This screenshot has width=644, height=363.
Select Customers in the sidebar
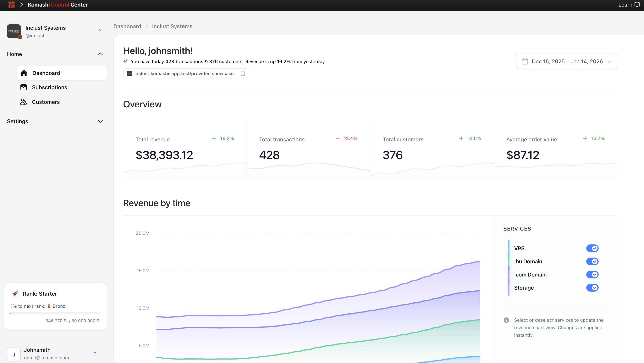pyautogui.click(x=46, y=102)
